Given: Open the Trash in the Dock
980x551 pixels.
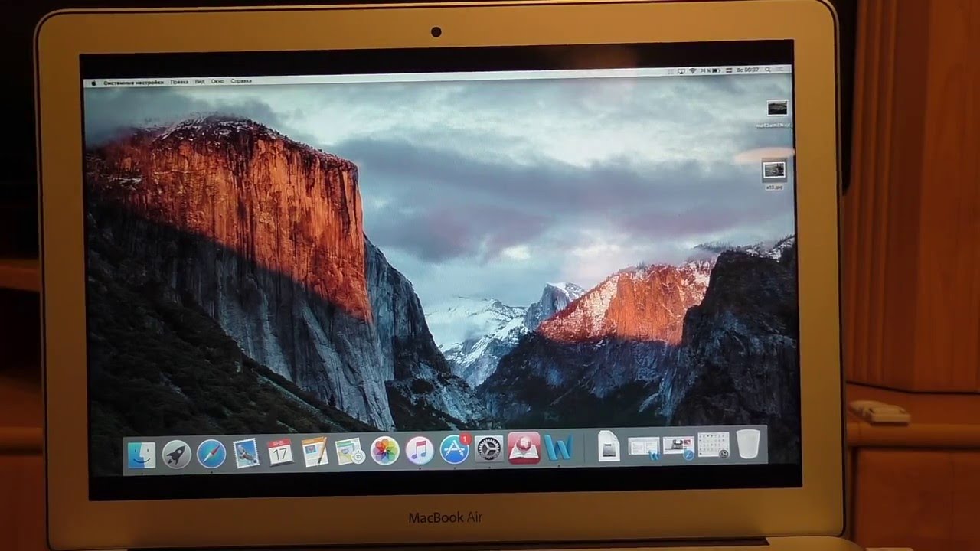Looking at the screenshot, I should point(748,444).
